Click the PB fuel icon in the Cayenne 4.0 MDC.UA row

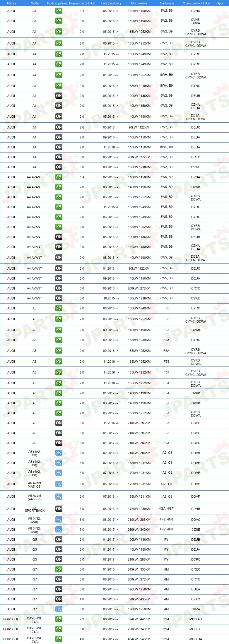[x=59, y=639]
